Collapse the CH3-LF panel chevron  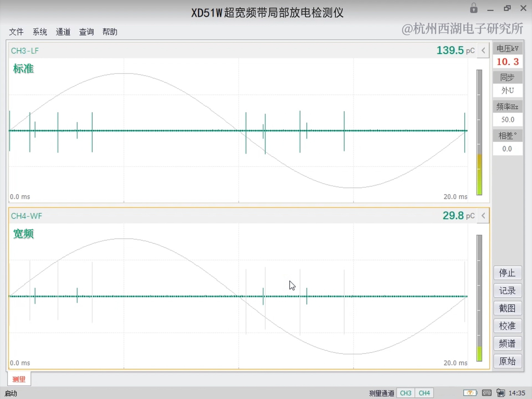[x=483, y=51]
